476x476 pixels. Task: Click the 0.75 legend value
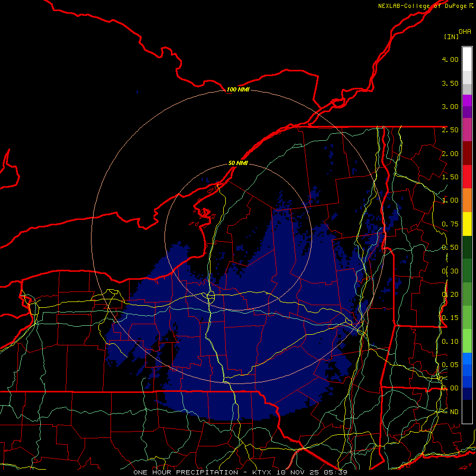pos(450,224)
